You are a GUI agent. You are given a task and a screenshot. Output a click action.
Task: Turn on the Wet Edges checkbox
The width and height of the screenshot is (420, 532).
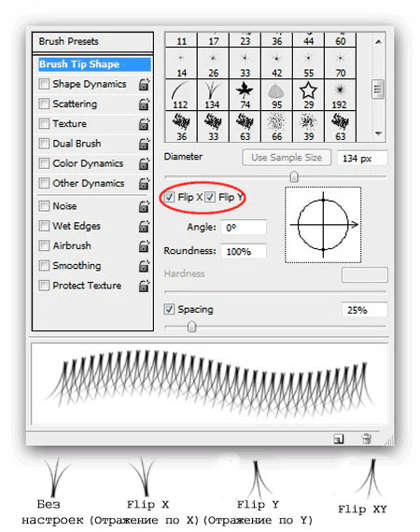(x=44, y=226)
